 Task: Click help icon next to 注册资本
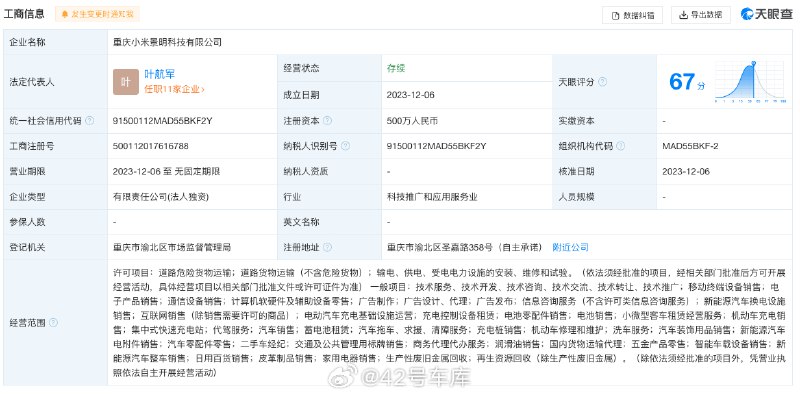pos(327,121)
